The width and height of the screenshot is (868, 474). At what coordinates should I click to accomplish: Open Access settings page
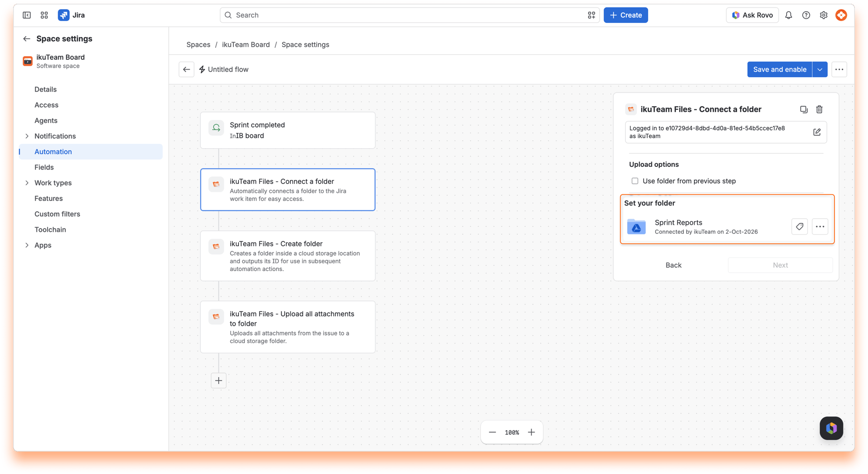click(46, 105)
